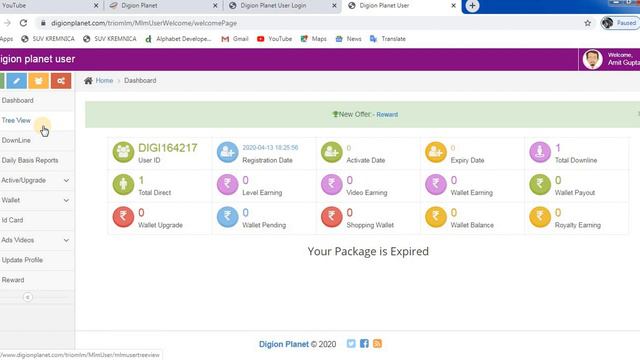Image resolution: width=640 pixels, height=360 pixels.
Task: Open the RSS feed icon in footer
Action: (x=378, y=344)
